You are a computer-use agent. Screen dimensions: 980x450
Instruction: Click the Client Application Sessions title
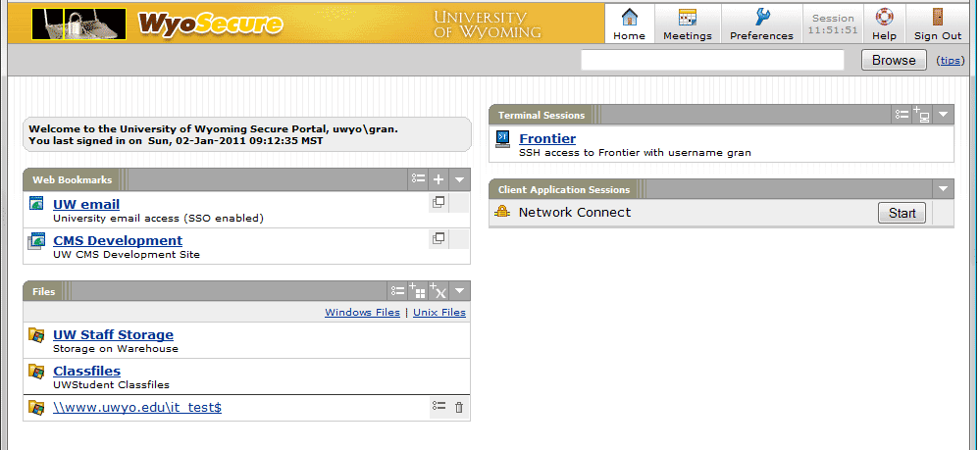[x=564, y=190]
